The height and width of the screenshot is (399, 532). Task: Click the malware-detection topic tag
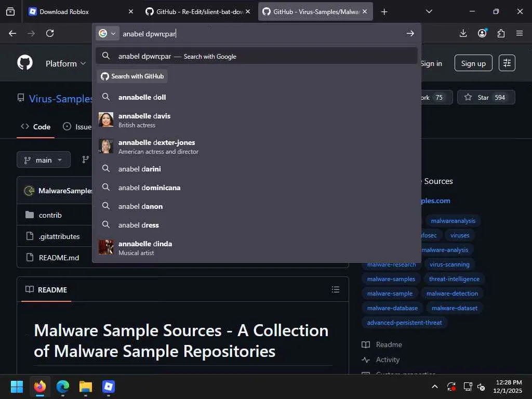tap(452, 294)
